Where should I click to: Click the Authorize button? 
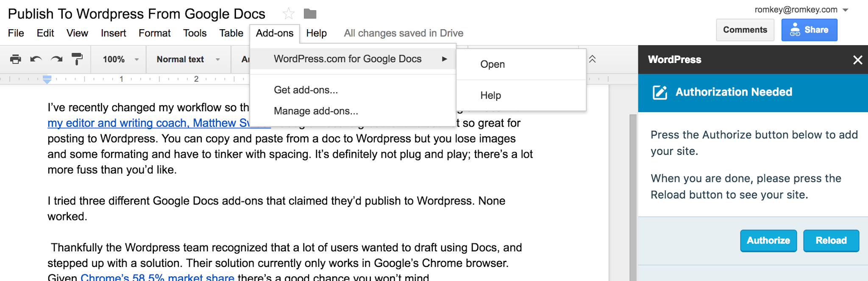pos(768,241)
